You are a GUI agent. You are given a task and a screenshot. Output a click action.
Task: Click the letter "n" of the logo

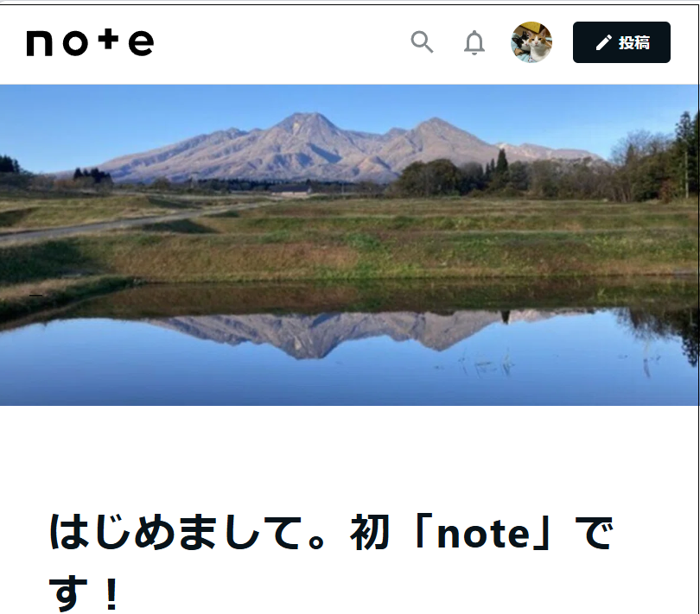pyautogui.click(x=39, y=44)
